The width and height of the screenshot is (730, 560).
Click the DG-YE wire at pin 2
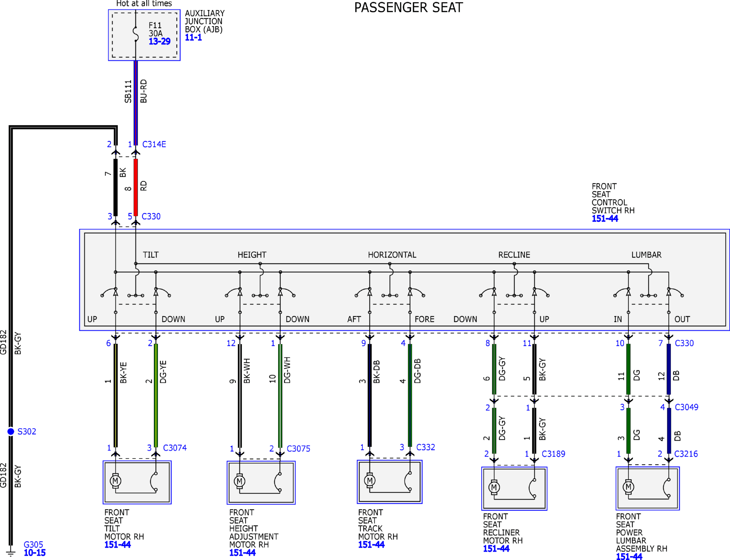point(156,396)
